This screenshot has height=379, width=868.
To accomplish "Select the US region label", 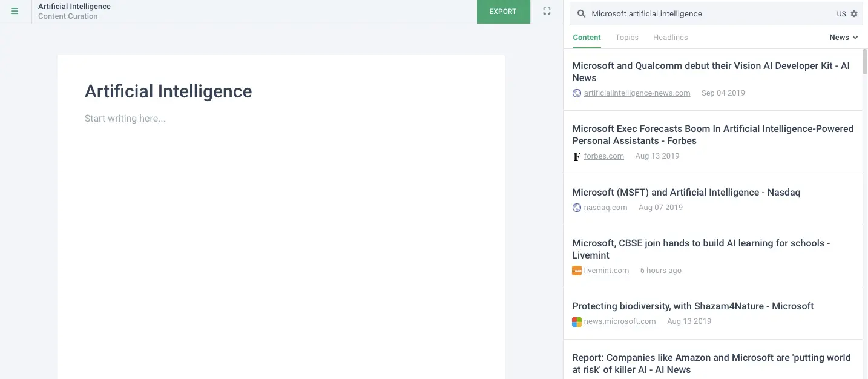I will click(x=841, y=14).
